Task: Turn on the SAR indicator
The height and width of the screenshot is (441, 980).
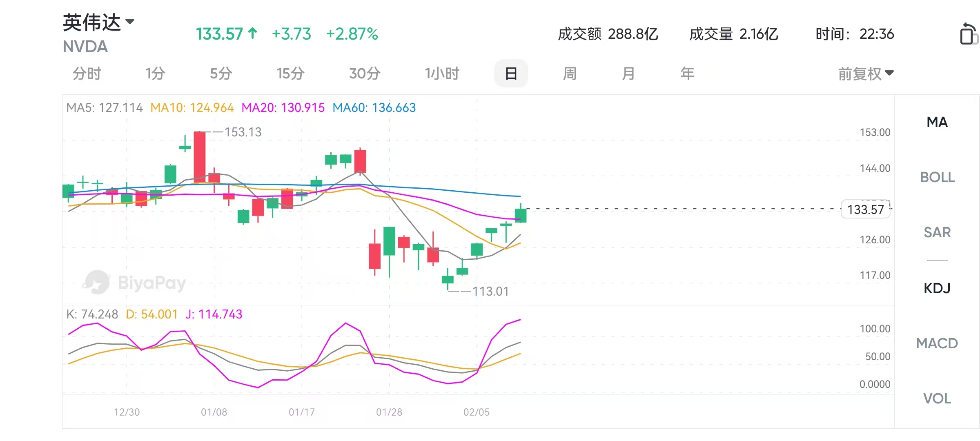Action: pyautogui.click(x=937, y=232)
